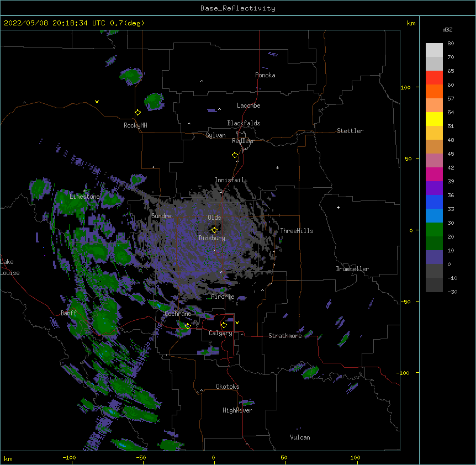The width and height of the screenshot is (476, 465).
Task: Click the Blackfalds city label
Action: [244, 123]
